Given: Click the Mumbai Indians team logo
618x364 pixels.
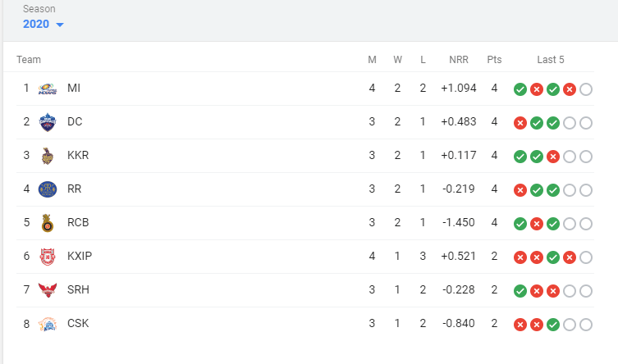Looking at the screenshot, I should coord(48,89).
